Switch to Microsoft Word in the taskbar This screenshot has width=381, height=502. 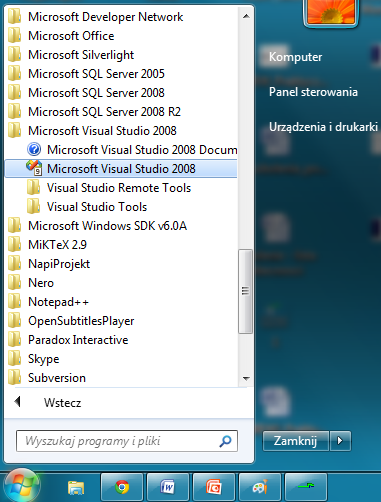168,487
